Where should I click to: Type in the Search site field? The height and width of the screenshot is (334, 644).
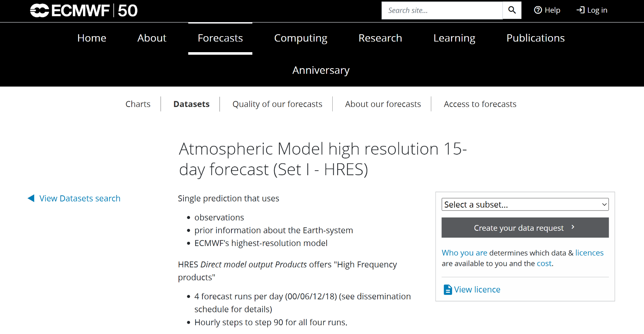click(x=442, y=10)
